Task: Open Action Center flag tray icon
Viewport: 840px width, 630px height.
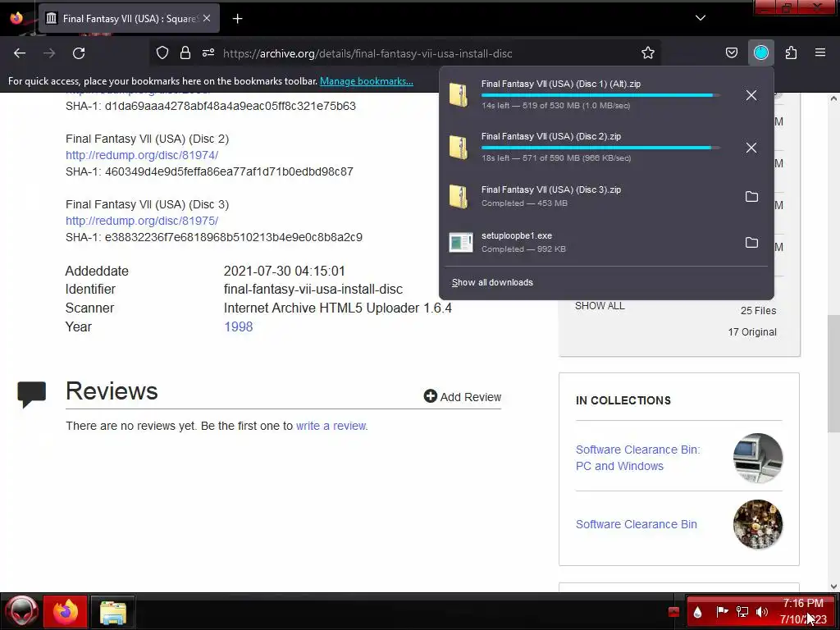Action: point(722,611)
